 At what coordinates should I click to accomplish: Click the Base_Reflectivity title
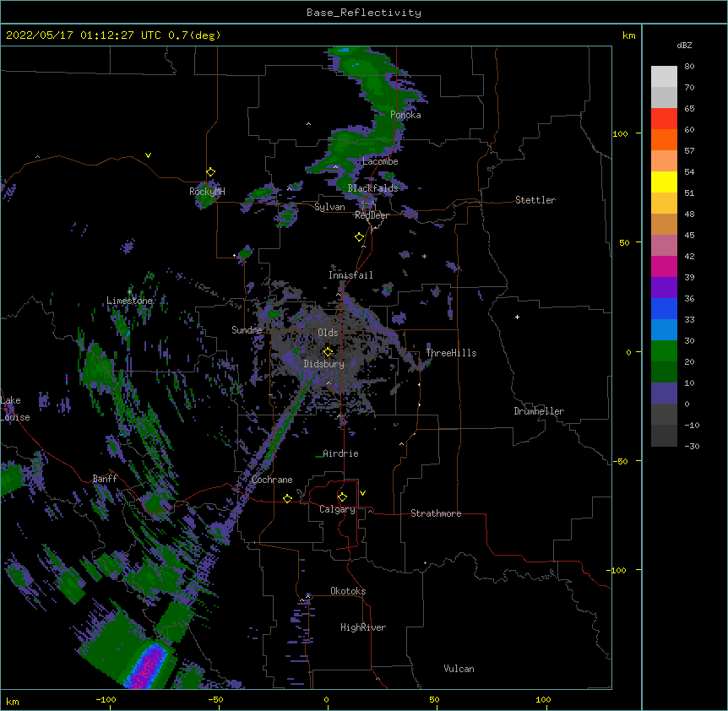coord(364,13)
